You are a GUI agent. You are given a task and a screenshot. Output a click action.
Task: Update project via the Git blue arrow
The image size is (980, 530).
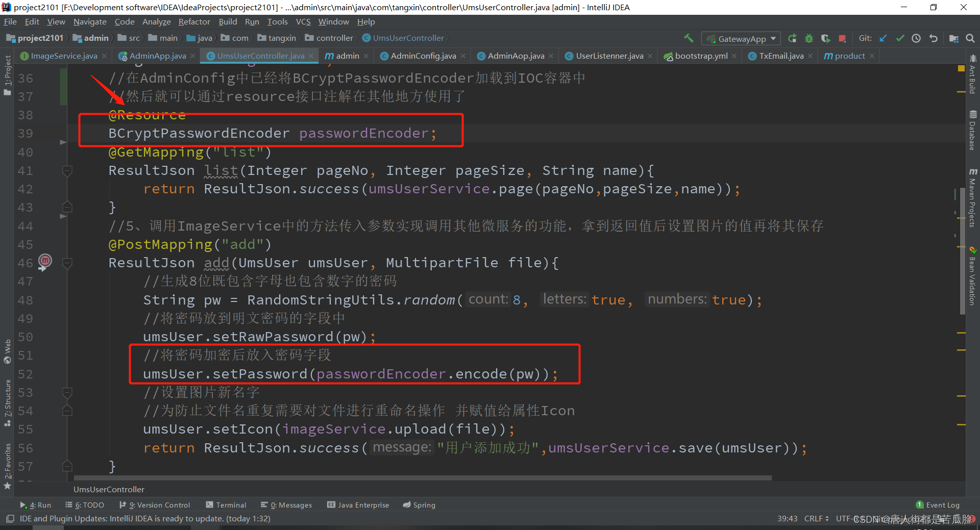coord(883,38)
